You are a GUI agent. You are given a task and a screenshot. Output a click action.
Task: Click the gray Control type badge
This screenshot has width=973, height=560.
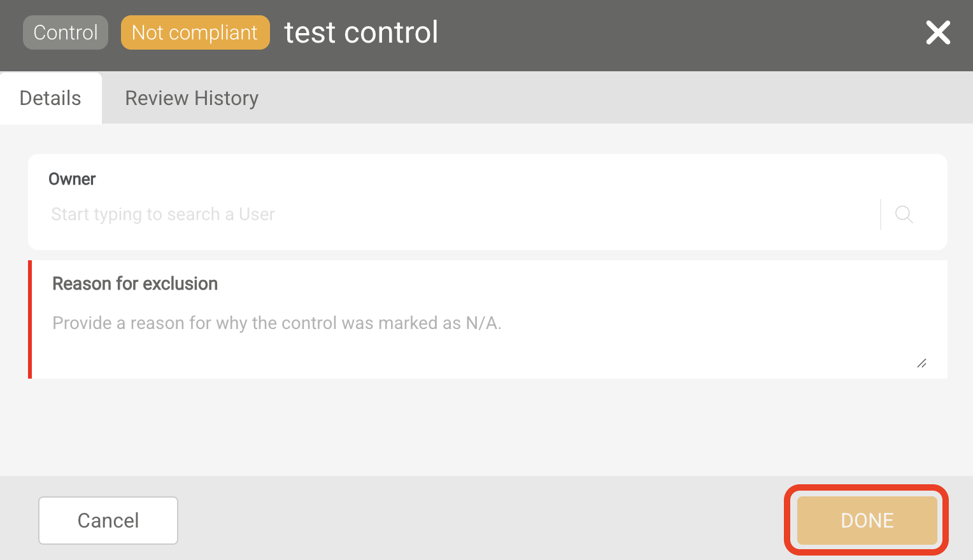(66, 32)
